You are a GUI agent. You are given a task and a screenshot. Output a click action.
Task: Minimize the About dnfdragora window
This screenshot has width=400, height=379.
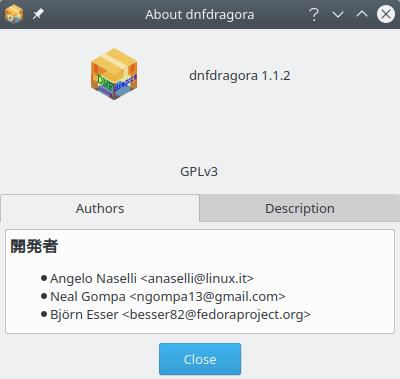tap(338, 14)
